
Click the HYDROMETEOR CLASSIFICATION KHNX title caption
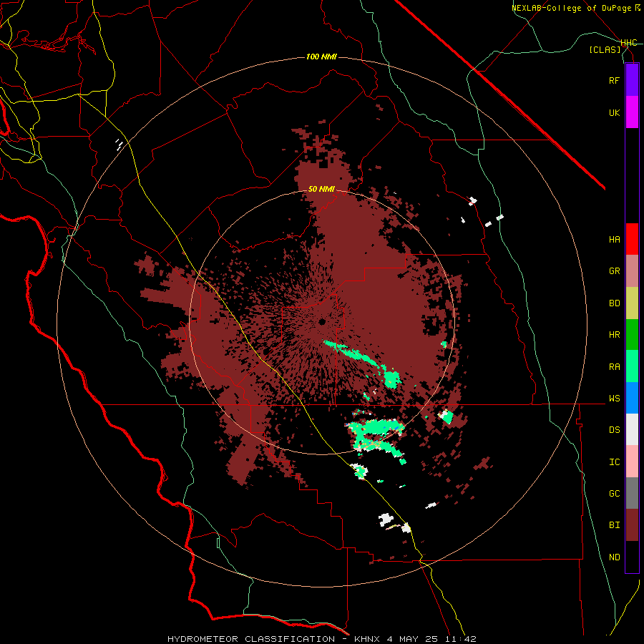321,639
